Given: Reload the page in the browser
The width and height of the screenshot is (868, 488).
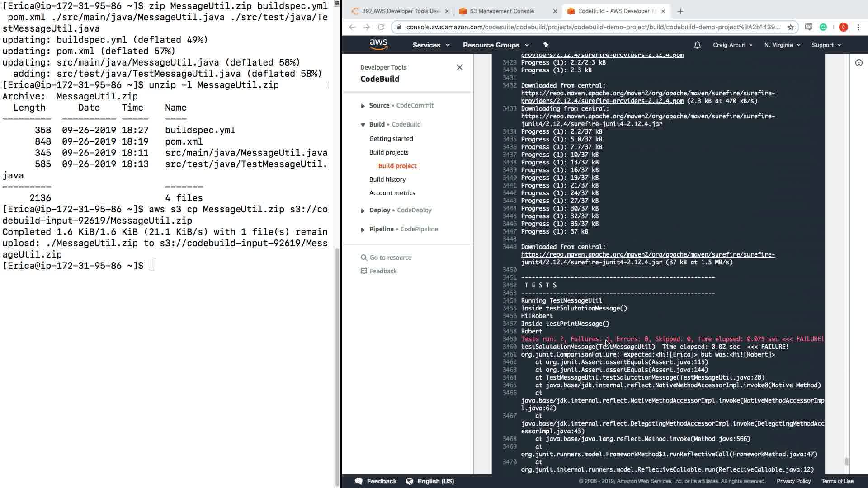Looking at the screenshot, I should click(x=381, y=27).
